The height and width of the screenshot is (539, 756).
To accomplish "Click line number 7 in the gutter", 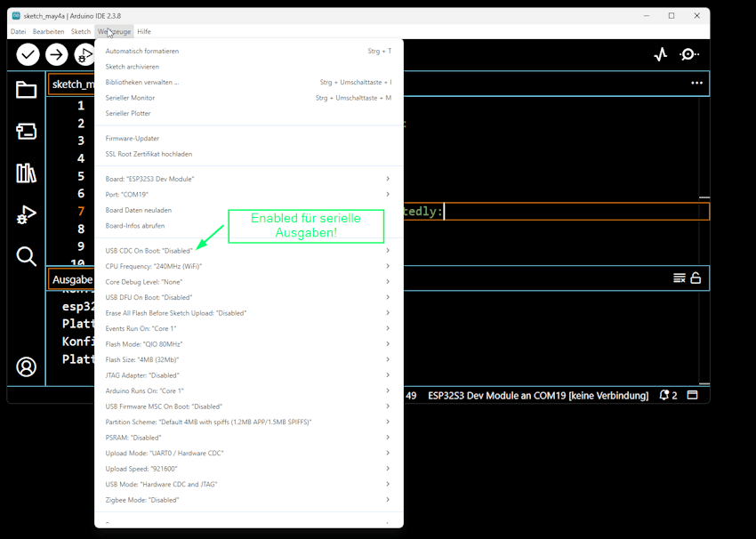I will click(x=81, y=211).
